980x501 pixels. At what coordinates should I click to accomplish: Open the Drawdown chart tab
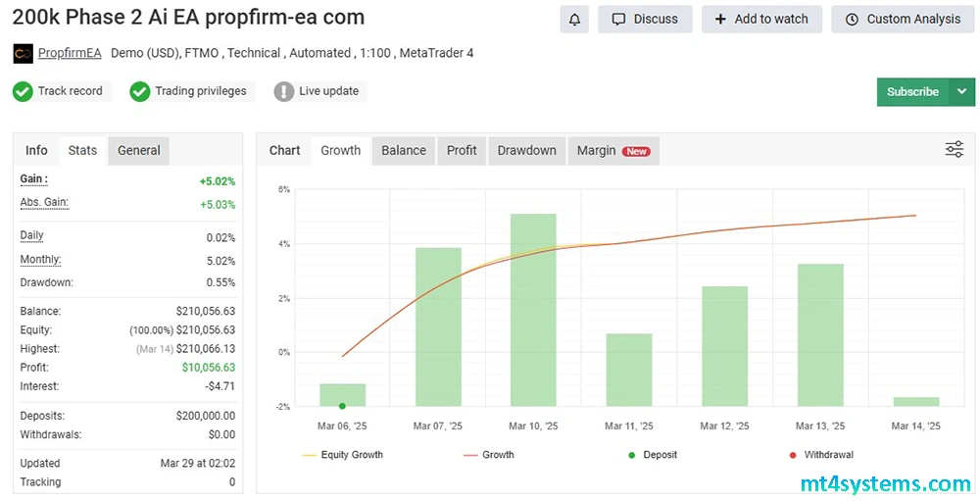click(x=526, y=150)
